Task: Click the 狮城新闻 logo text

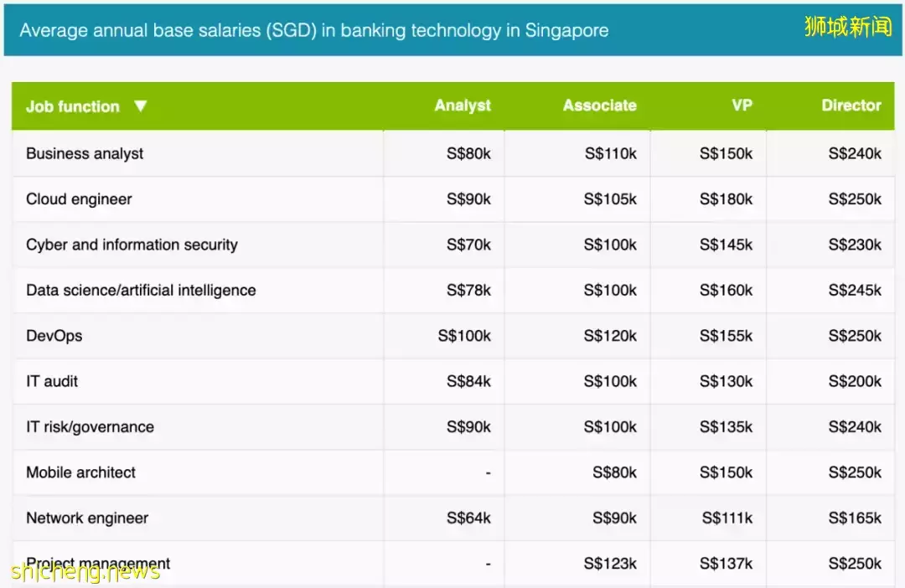Action: (x=847, y=26)
